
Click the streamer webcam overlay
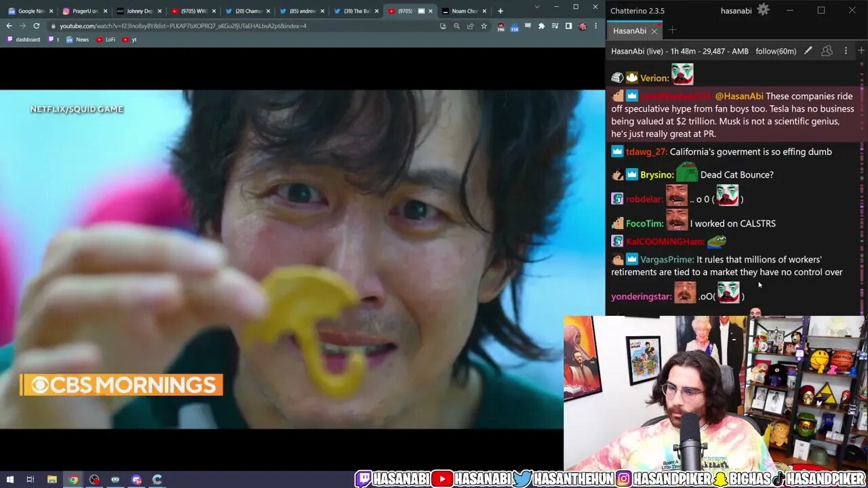click(715, 393)
